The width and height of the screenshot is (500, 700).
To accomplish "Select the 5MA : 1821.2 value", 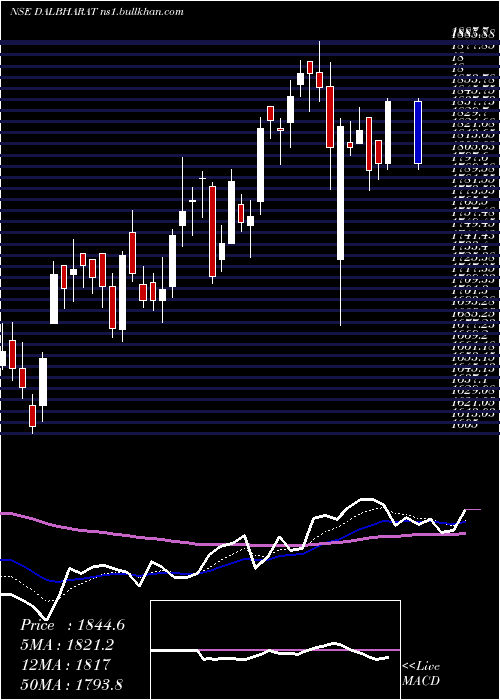I will 67,645.
